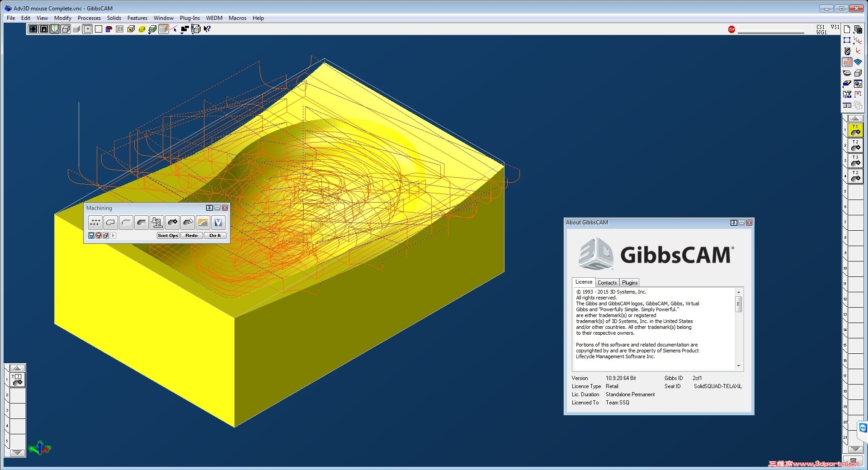Toggle the red crossed tool icon in Machining
This screenshot has height=470, width=868.
[99, 236]
